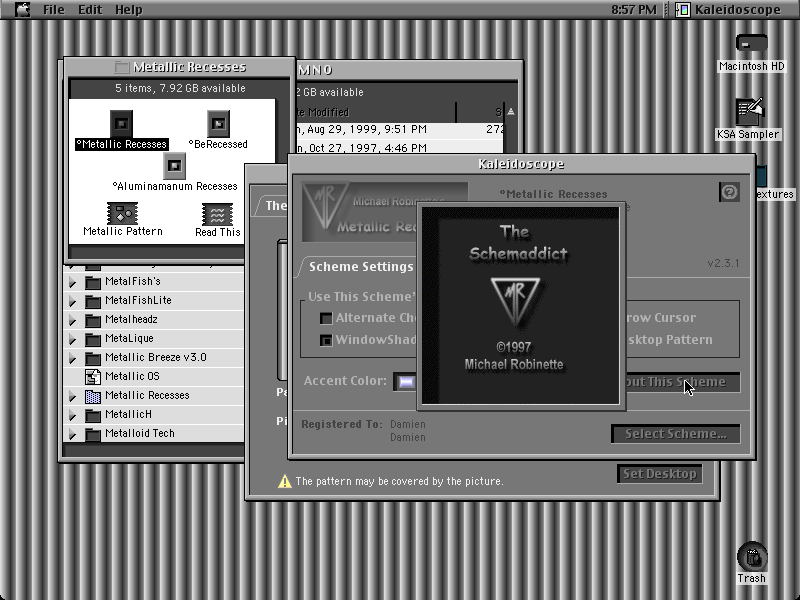Select the Trash icon on desktop
The width and height of the screenshot is (800, 600).
click(752, 556)
